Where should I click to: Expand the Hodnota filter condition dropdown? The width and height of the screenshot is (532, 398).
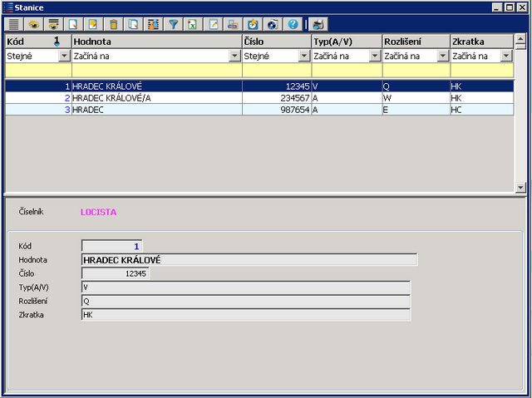(235, 57)
